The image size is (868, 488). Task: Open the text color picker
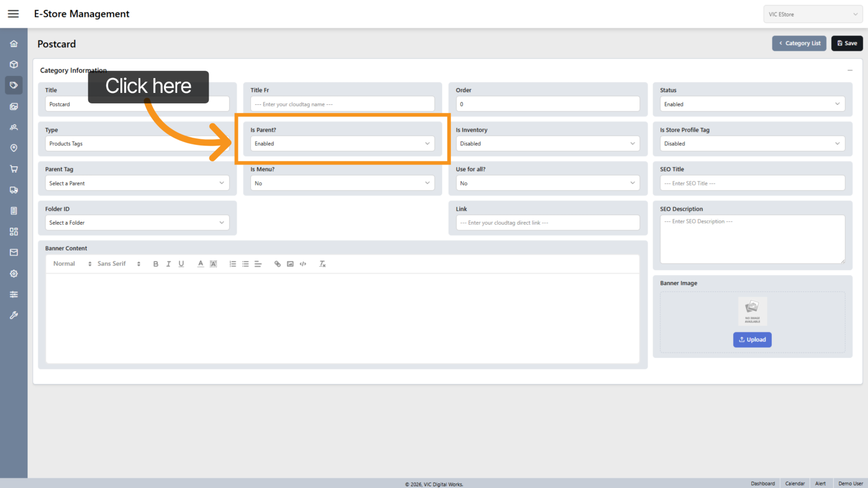(x=200, y=264)
